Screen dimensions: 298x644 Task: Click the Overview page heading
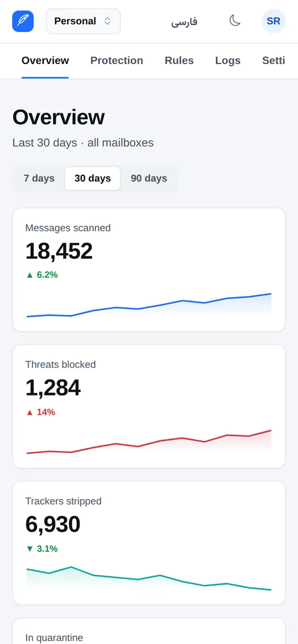[x=58, y=117]
